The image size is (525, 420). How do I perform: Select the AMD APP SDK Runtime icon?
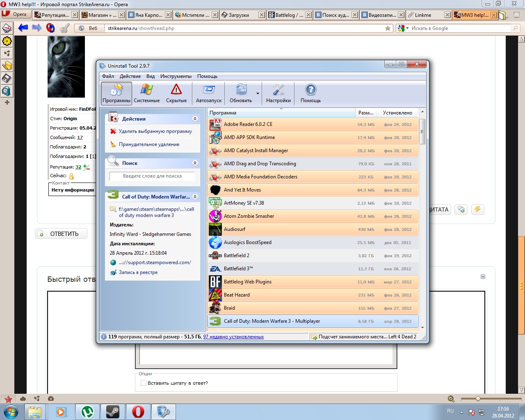pos(215,137)
